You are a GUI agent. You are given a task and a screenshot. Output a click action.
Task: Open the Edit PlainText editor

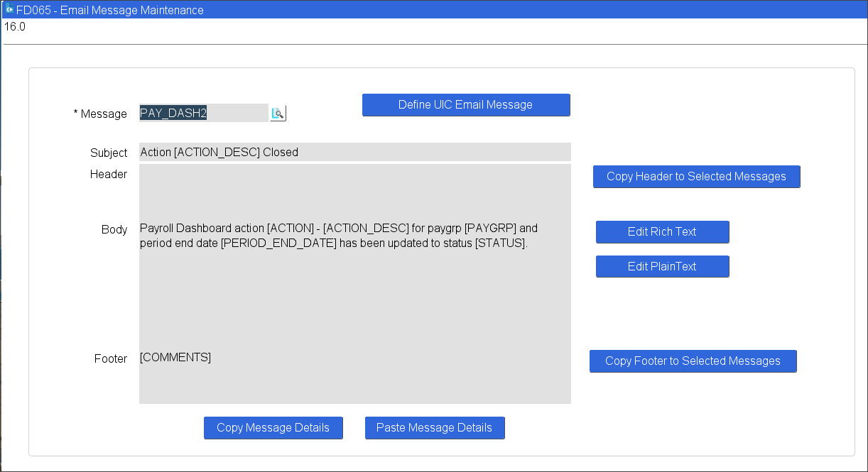(662, 267)
